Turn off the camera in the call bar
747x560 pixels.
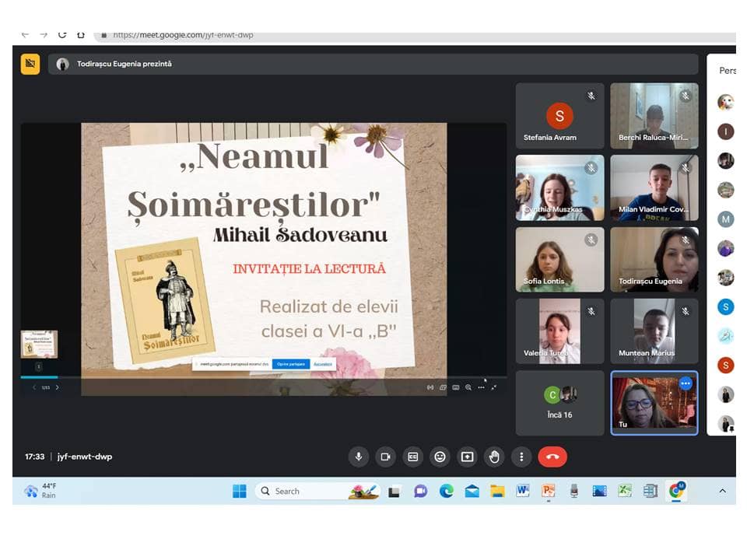click(385, 457)
